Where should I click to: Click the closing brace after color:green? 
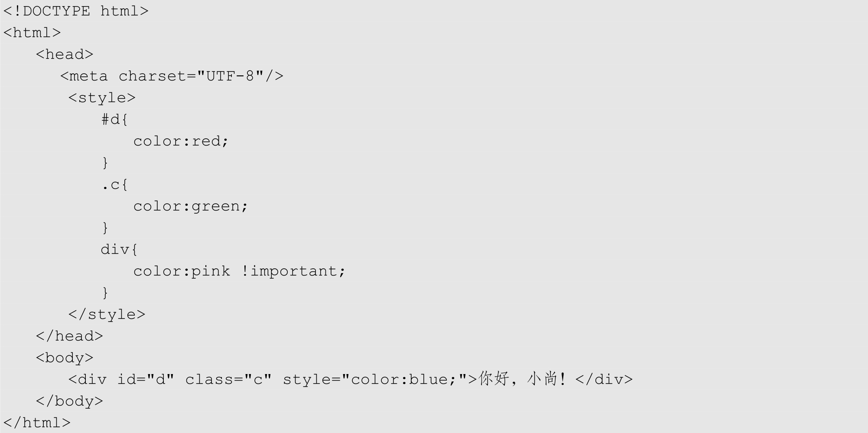click(x=105, y=228)
